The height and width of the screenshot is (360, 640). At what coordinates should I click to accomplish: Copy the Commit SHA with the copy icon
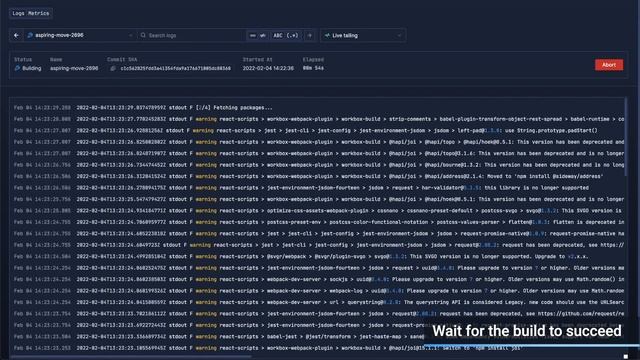click(113, 69)
